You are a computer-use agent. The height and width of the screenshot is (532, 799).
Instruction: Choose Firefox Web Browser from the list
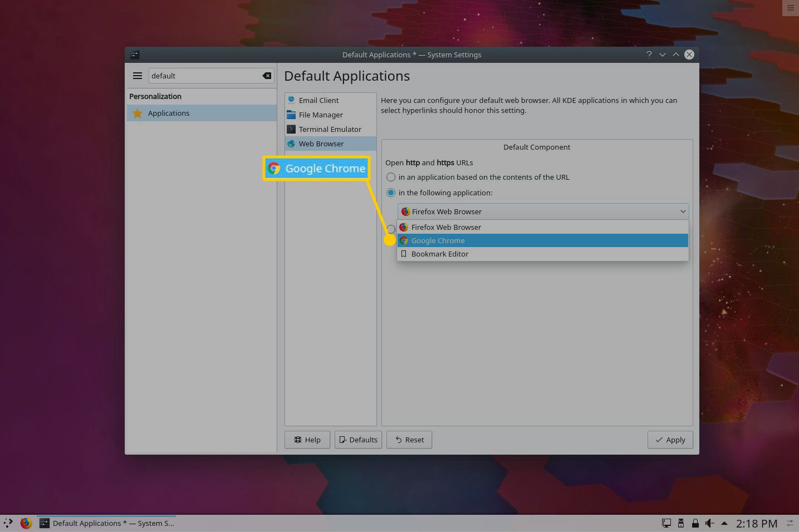tap(543, 227)
